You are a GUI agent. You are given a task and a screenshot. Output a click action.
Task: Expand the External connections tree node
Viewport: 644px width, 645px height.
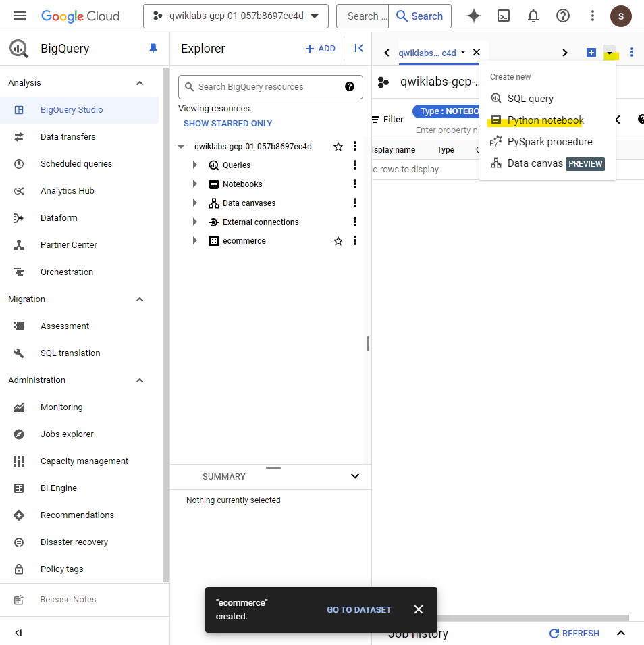[x=195, y=222]
